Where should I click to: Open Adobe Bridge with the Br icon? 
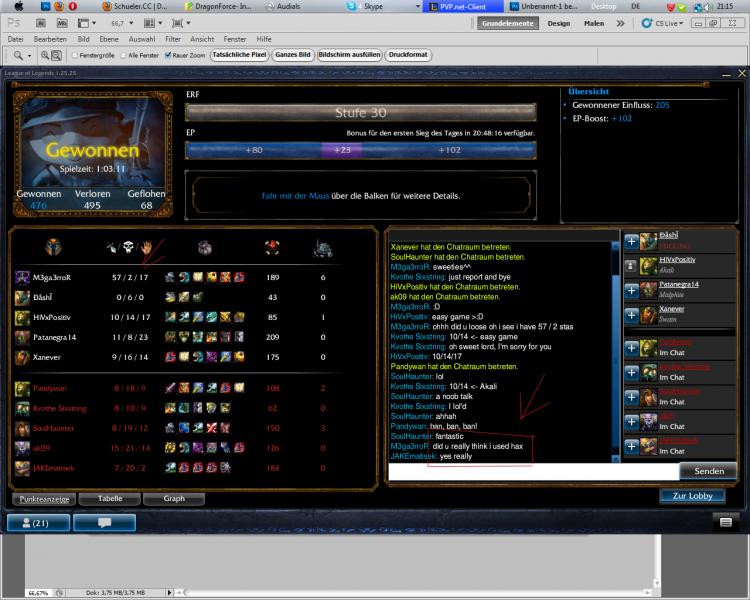tap(41, 23)
